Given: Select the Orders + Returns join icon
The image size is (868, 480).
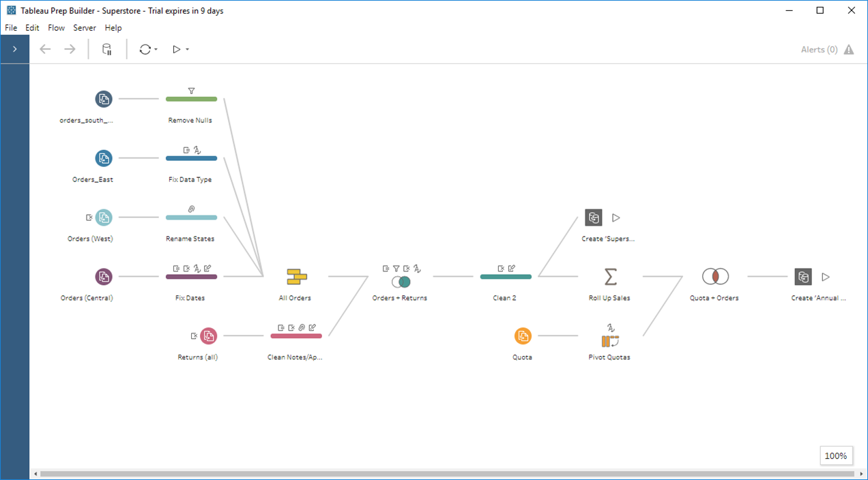Looking at the screenshot, I should (401, 281).
